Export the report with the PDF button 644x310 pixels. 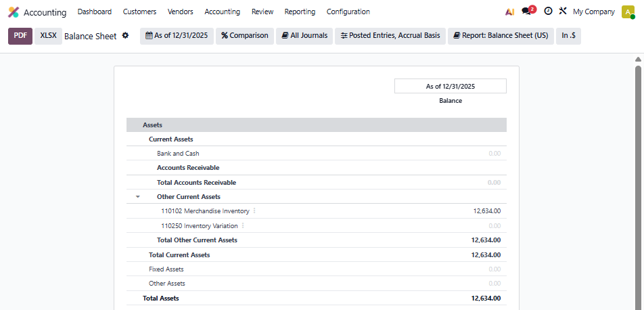[x=20, y=36]
